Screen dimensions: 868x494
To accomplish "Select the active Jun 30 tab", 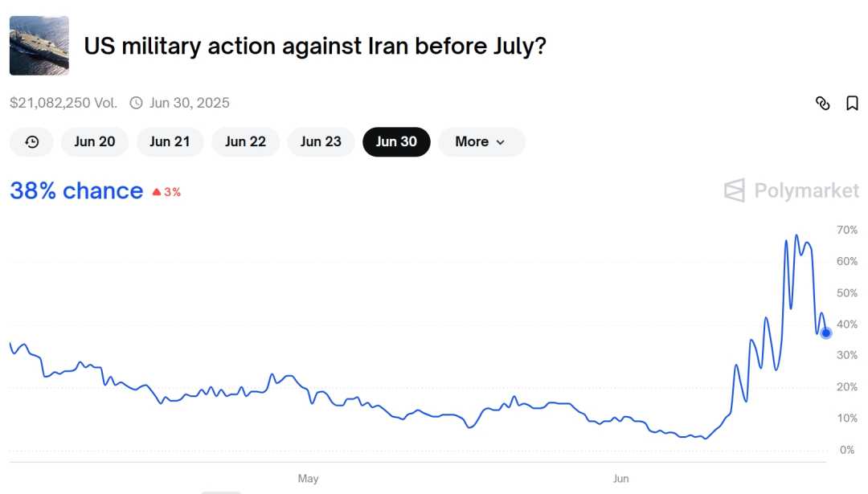I will [x=396, y=141].
